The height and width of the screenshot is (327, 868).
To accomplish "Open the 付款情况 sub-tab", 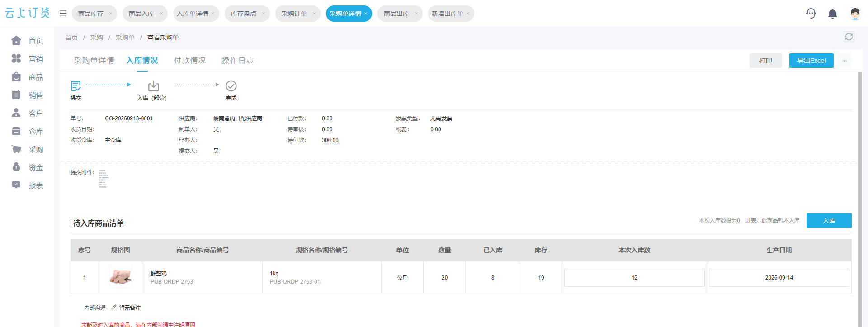I will pos(190,61).
